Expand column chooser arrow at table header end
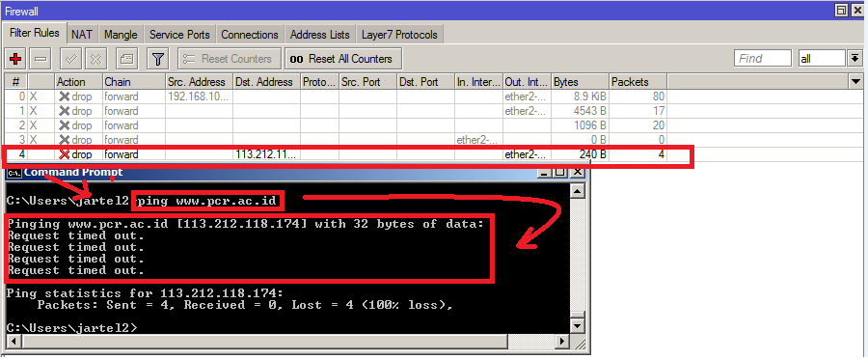 click(x=855, y=82)
